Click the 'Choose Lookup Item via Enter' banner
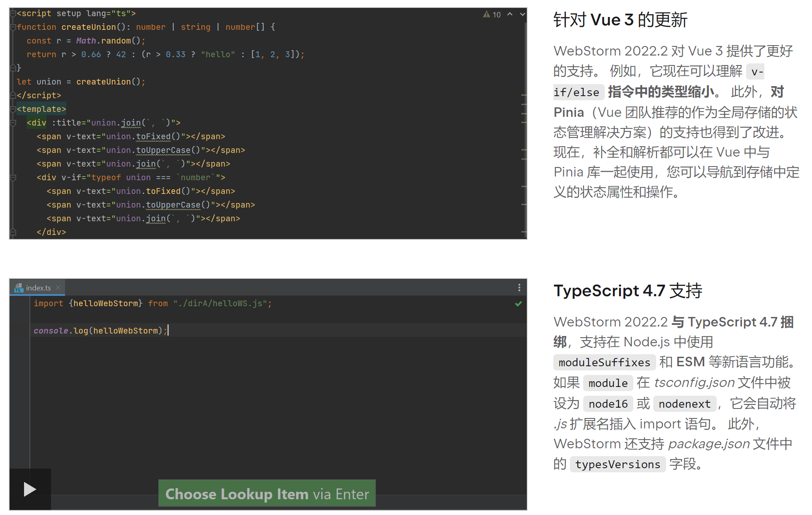The height and width of the screenshot is (515, 812). click(x=267, y=494)
